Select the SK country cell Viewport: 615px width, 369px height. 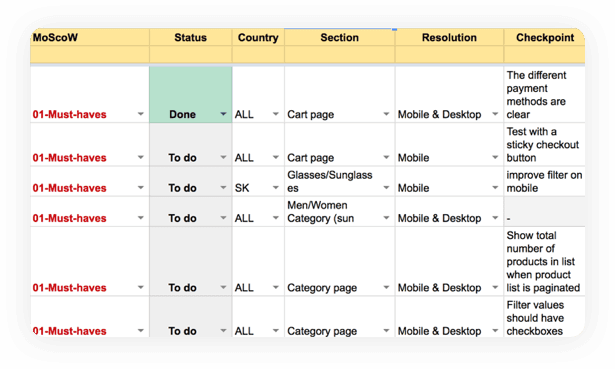pos(258,182)
